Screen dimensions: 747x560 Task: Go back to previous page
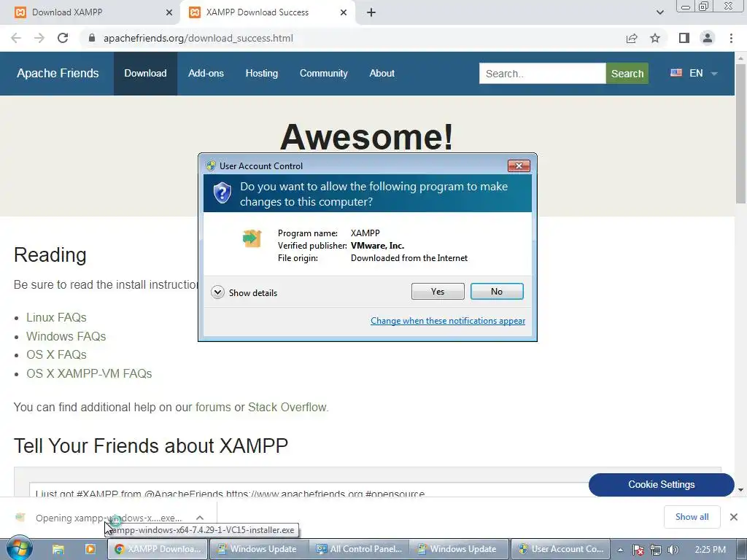click(x=16, y=38)
